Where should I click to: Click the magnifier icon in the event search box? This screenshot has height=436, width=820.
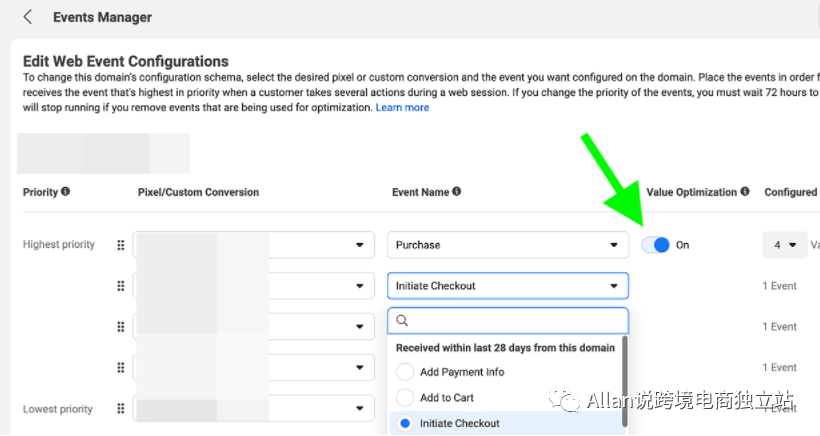(x=402, y=321)
